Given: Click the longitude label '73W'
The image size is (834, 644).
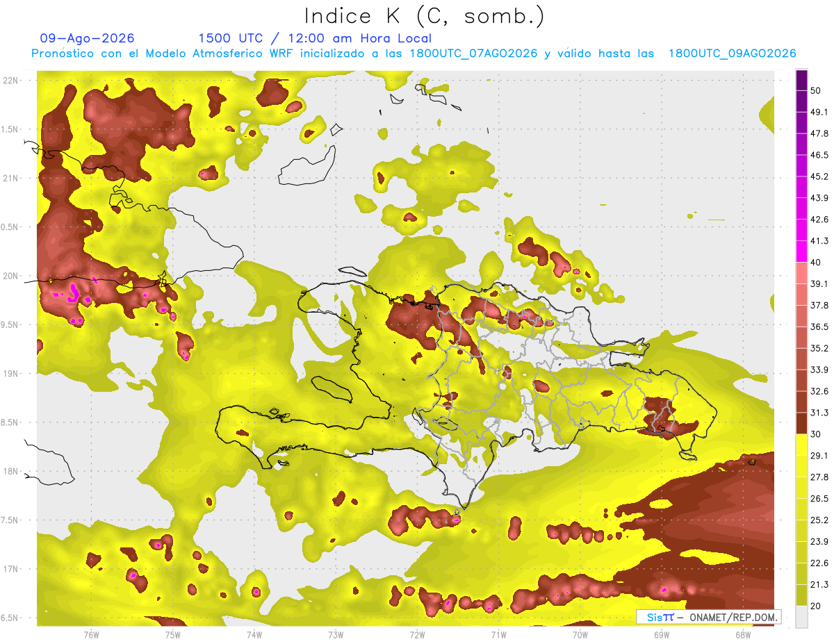Looking at the screenshot, I should pos(336,634).
